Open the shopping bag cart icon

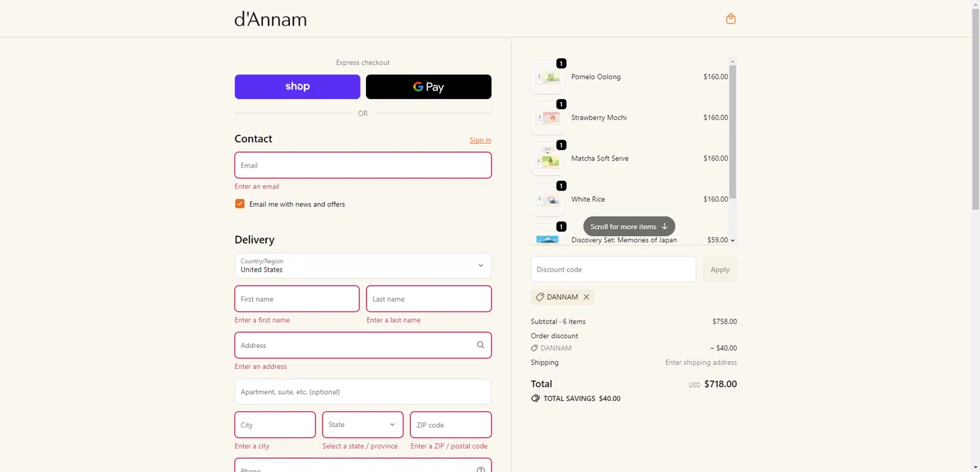[x=730, y=19]
